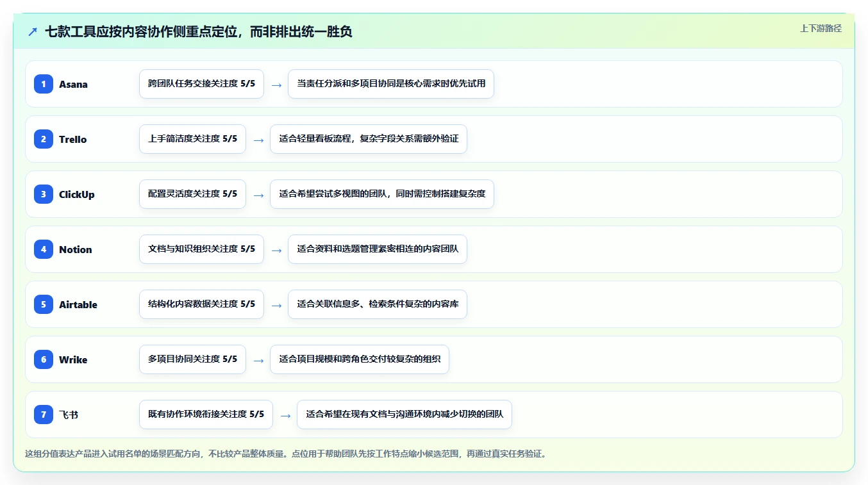This screenshot has width=868, height=485.
Task: Click the number 7 badge for 飞书
Action: tap(44, 415)
